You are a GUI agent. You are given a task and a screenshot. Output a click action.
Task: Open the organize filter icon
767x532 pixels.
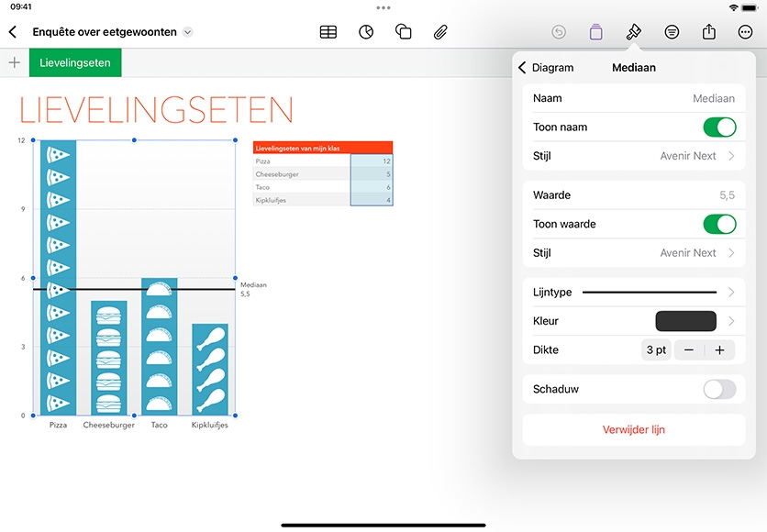pos(672,32)
